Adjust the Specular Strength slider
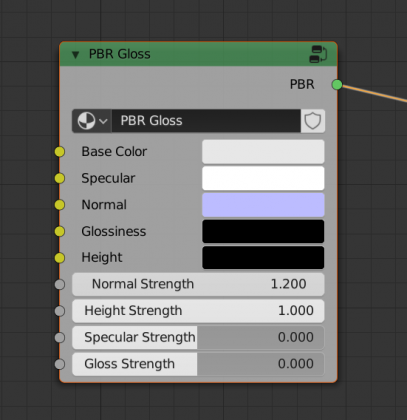The image size is (407, 420). click(198, 337)
